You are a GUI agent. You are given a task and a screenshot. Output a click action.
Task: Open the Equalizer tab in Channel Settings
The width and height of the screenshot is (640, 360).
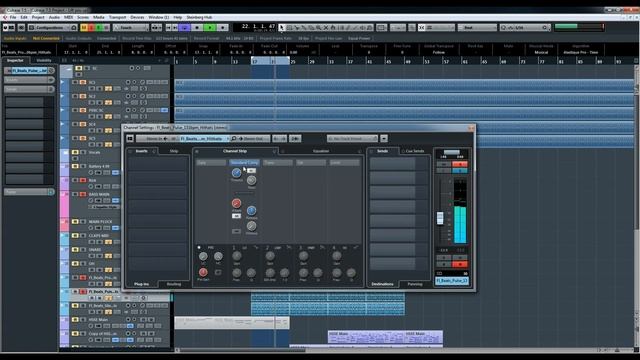321,151
